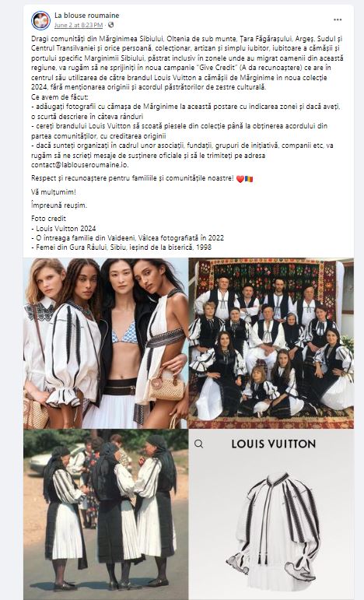
Task: Click the woven handbag in models photo
Action: tap(166, 387)
